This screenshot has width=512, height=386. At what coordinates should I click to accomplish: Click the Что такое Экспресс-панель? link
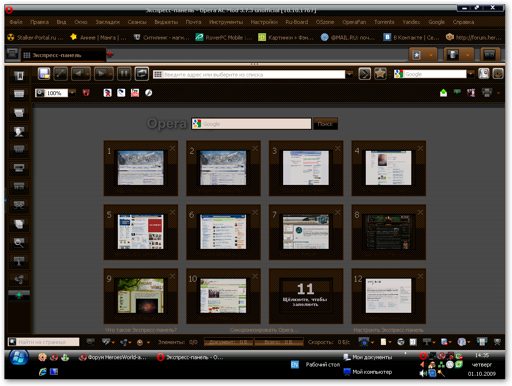pos(141,330)
